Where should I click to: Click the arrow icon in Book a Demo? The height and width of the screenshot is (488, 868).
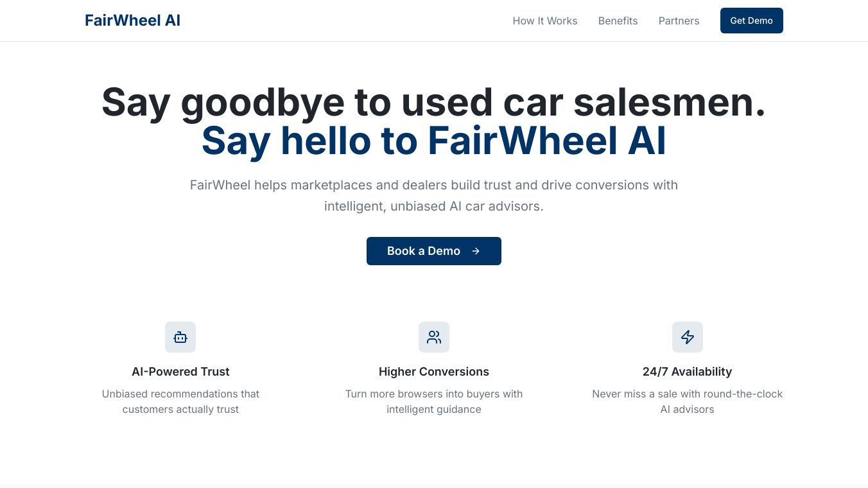476,251
